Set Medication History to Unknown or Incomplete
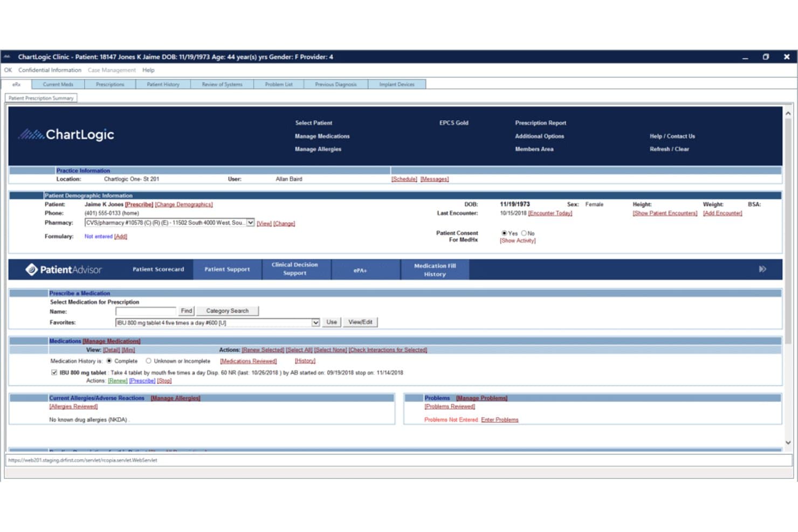The image size is (798, 532). (148, 361)
